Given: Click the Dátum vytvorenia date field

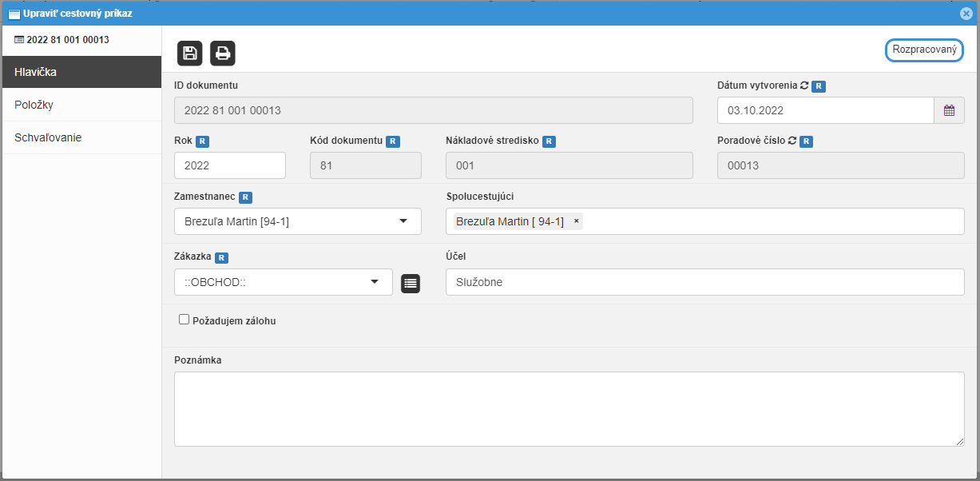Looking at the screenshot, I should (824, 110).
